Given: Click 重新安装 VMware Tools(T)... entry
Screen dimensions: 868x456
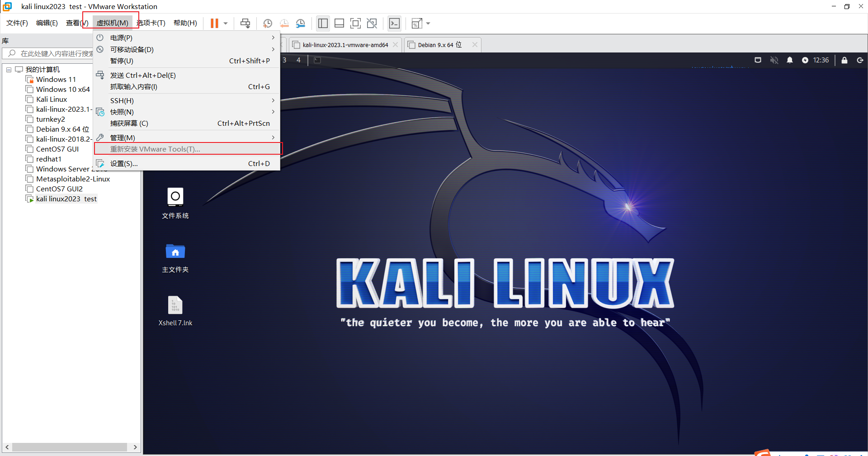Looking at the screenshot, I should click(x=187, y=149).
